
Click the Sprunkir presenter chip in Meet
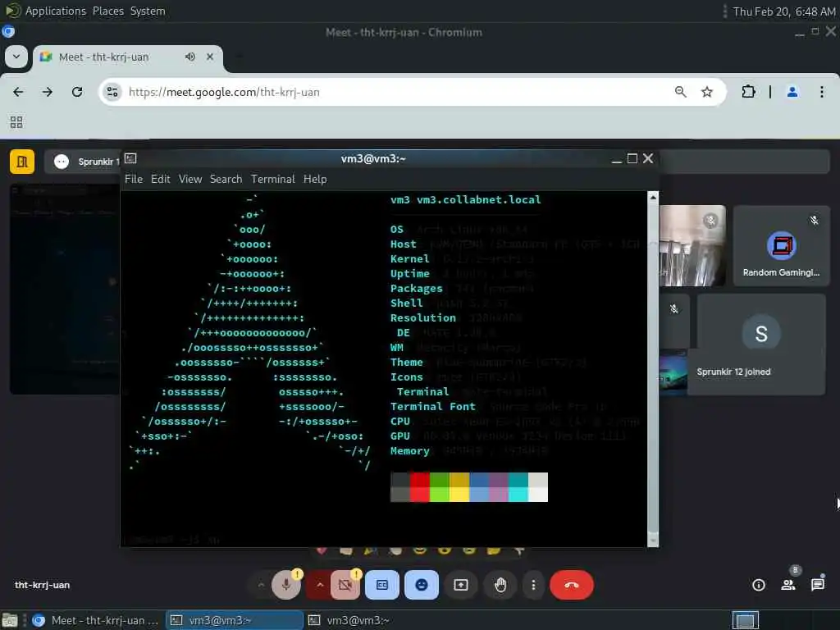pos(83,162)
